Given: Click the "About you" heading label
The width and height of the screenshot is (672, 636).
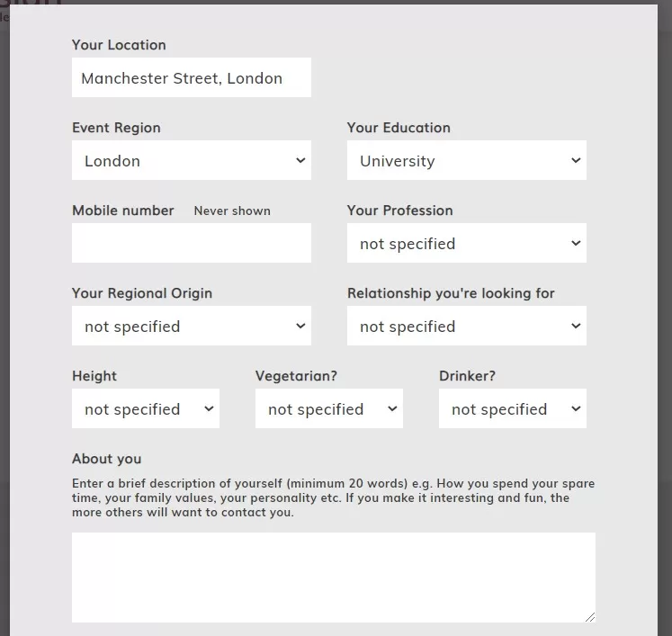Looking at the screenshot, I should 107,459.
